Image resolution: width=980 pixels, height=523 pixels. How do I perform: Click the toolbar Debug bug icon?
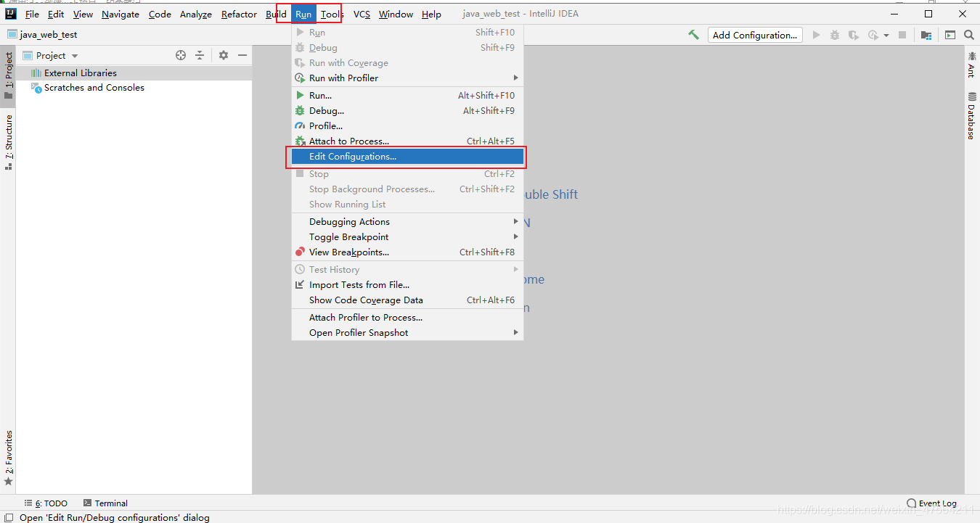tap(835, 35)
